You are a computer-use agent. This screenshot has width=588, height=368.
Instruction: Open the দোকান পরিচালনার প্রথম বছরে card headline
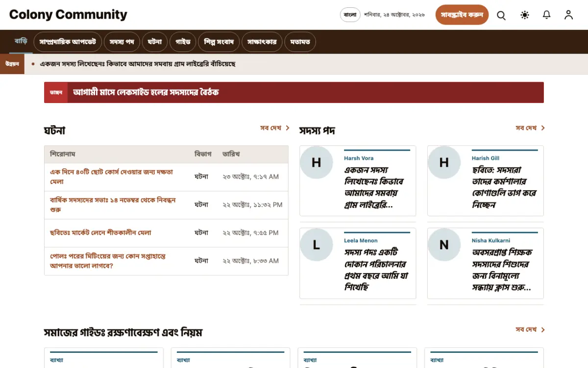tap(376, 270)
